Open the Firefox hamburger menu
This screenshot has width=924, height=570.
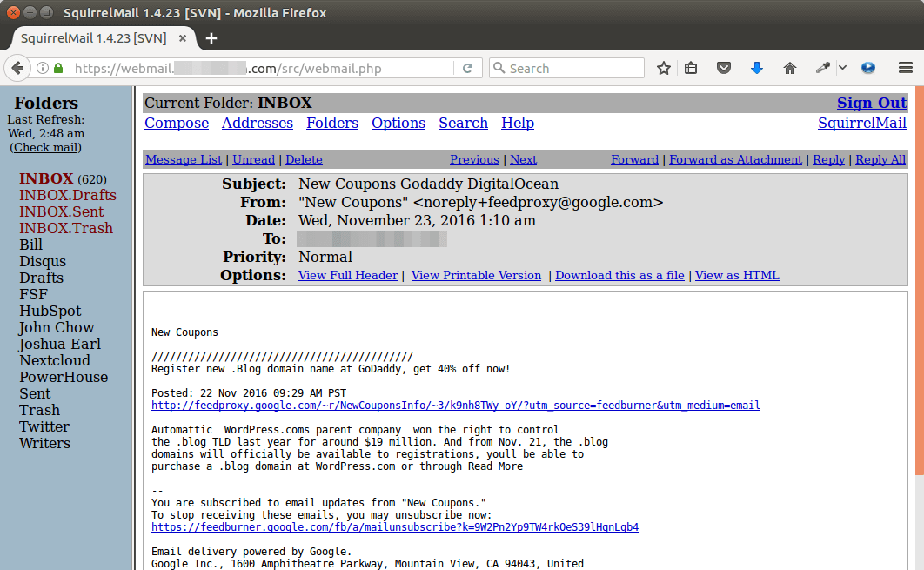coord(905,68)
